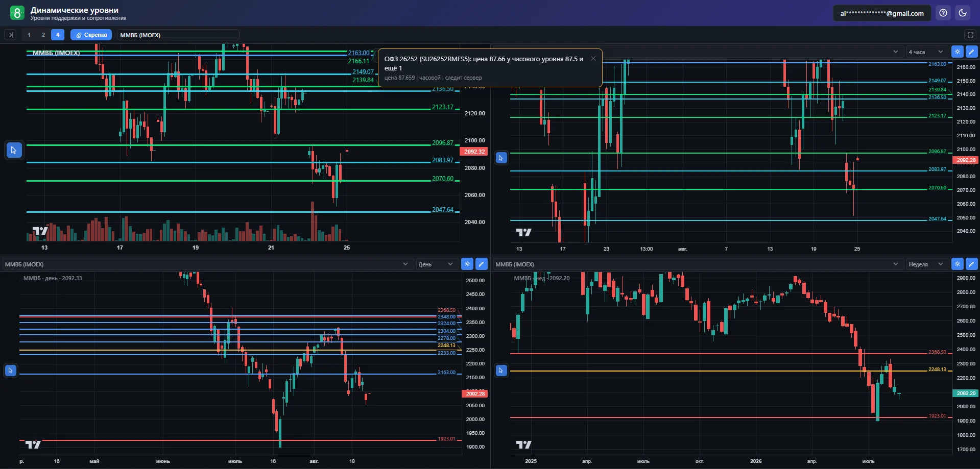Click the TradingView logo in the hourly chart
This screenshot has height=469, width=980.
pyautogui.click(x=40, y=231)
